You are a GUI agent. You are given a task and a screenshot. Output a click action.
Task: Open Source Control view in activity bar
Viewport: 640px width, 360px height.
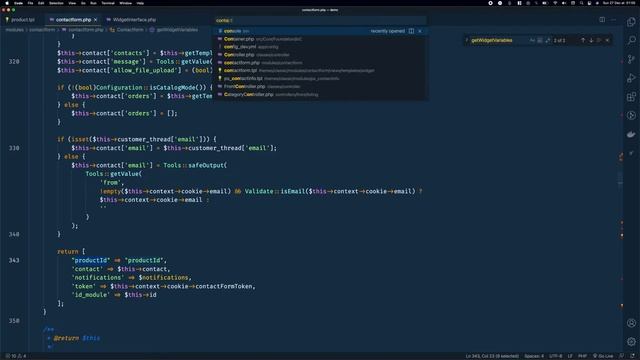coord(631,59)
